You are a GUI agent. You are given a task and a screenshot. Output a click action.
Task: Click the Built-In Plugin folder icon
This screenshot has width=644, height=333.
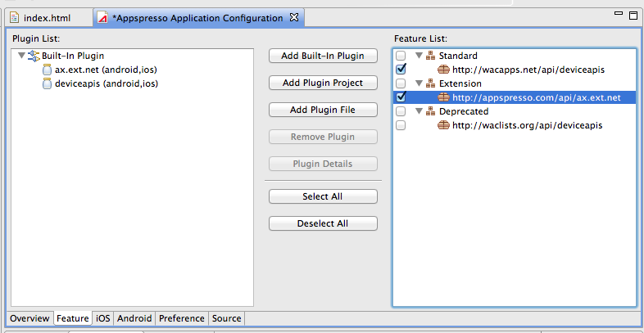[x=34, y=56]
